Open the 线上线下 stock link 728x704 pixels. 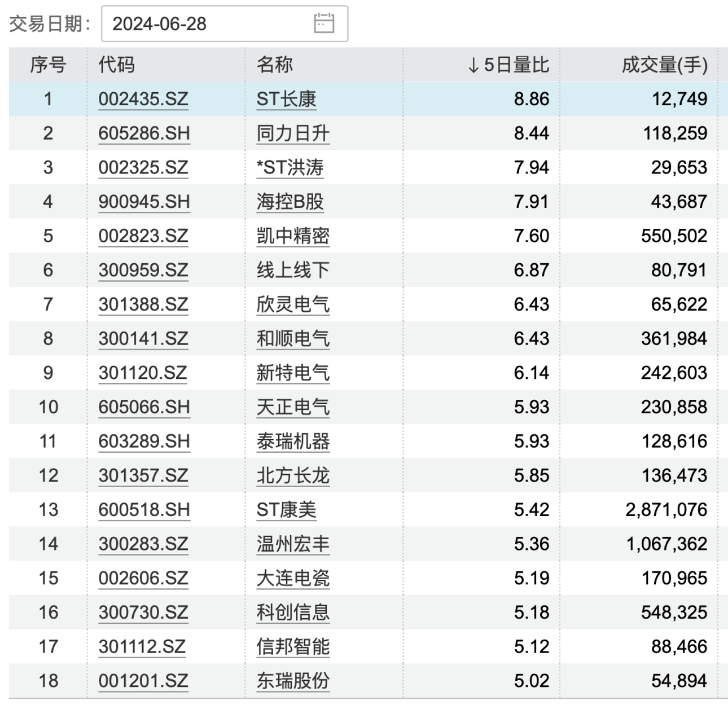tap(293, 270)
